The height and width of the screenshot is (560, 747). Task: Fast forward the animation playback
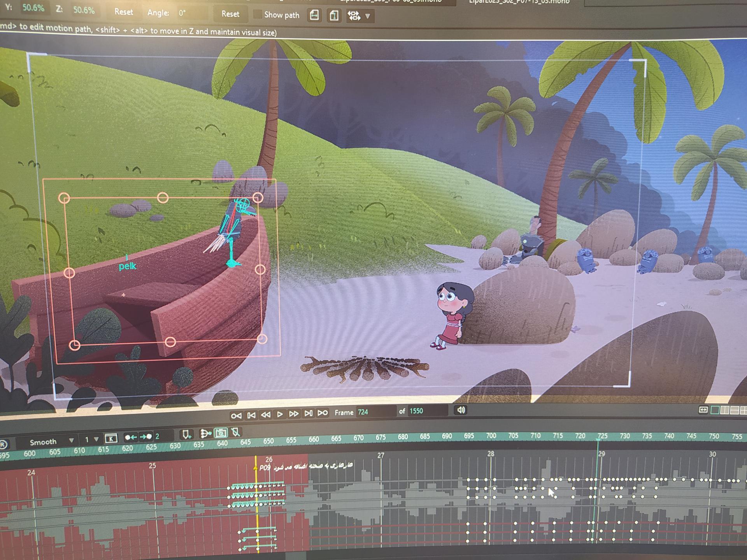click(294, 414)
